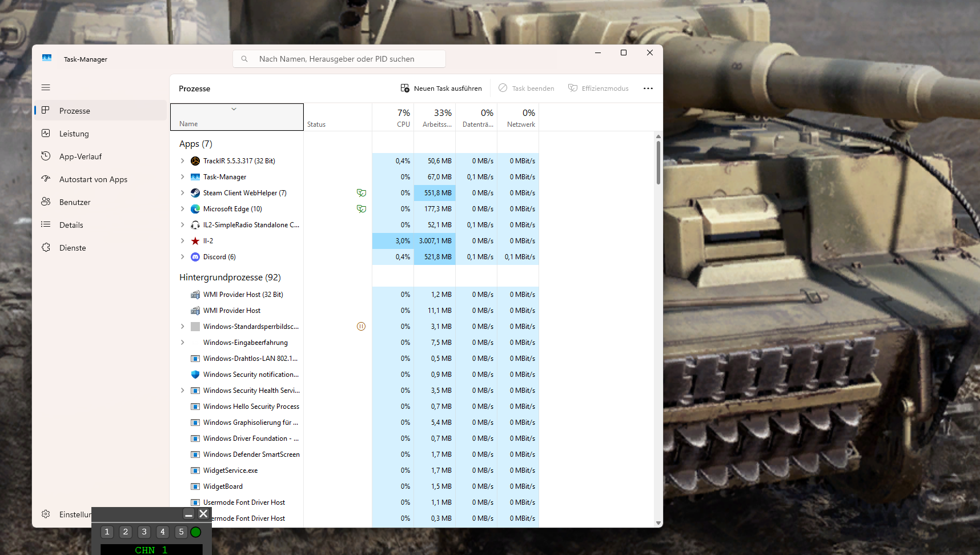The width and height of the screenshot is (980, 555).
Task: Click the TrackIR process icon
Action: [195, 161]
